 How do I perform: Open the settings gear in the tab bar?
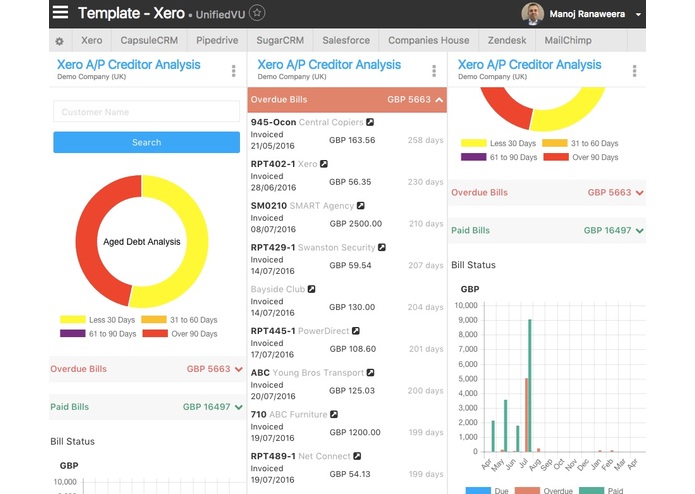[x=59, y=41]
